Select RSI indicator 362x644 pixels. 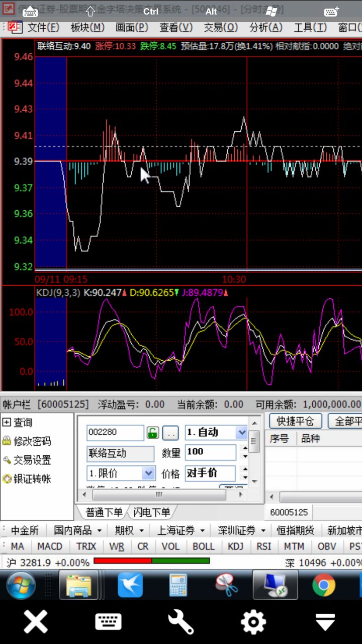pyautogui.click(x=264, y=546)
